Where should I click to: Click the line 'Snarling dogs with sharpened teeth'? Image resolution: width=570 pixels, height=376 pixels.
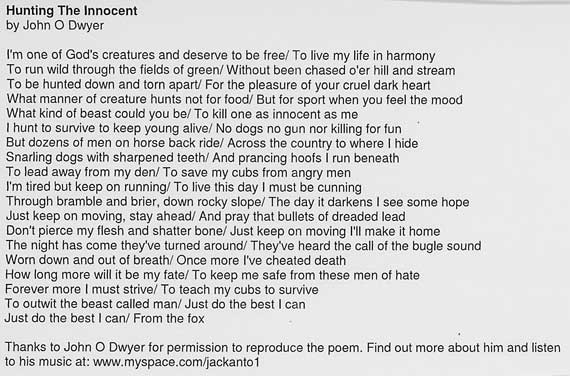[202, 158]
